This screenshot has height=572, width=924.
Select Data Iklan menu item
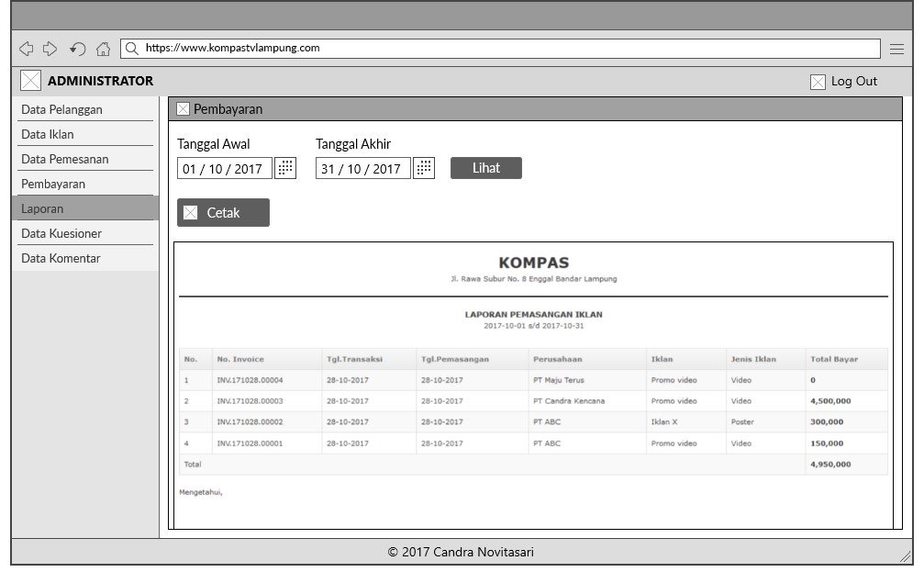48,135
